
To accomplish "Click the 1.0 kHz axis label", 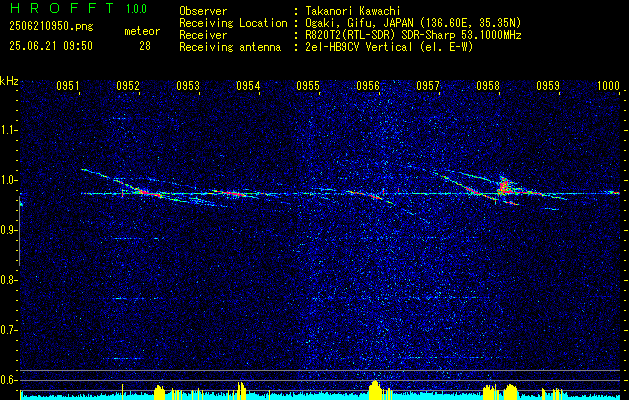I will (8, 180).
